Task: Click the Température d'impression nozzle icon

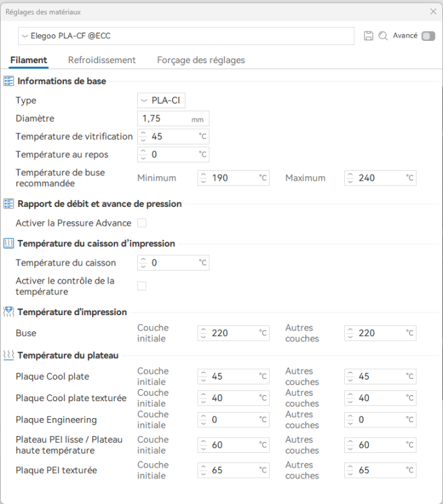Action: pyautogui.click(x=9, y=312)
